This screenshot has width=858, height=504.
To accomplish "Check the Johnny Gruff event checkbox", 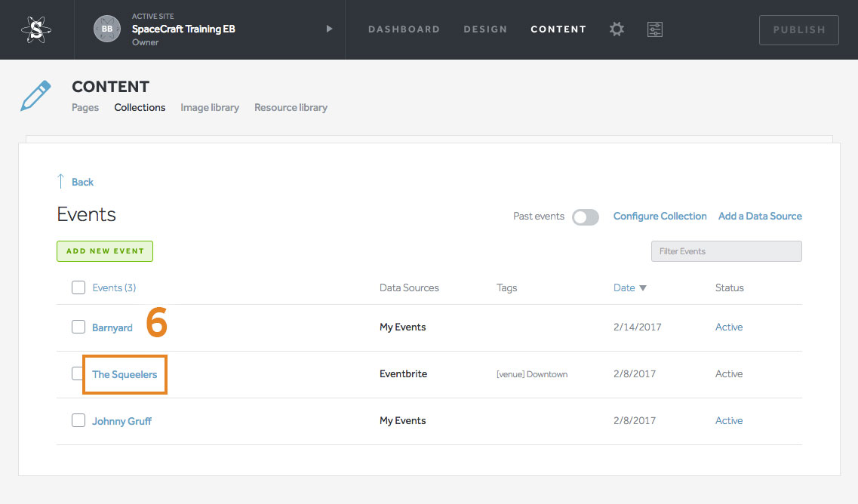I will coord(78,420).
